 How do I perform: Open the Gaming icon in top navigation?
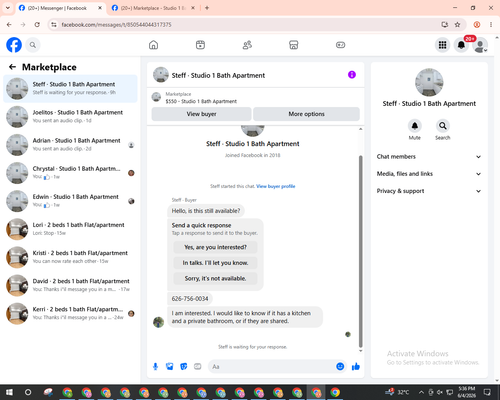click(340, 45)
